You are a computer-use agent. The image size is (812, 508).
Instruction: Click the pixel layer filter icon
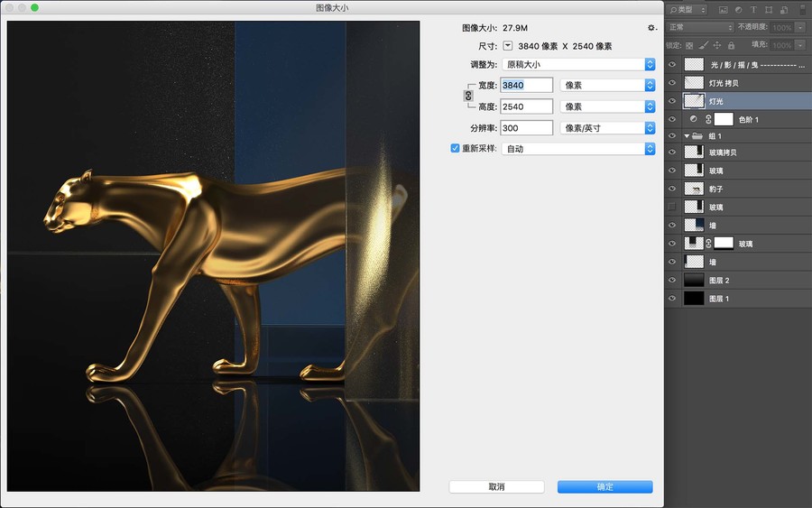tap(723, 10)
